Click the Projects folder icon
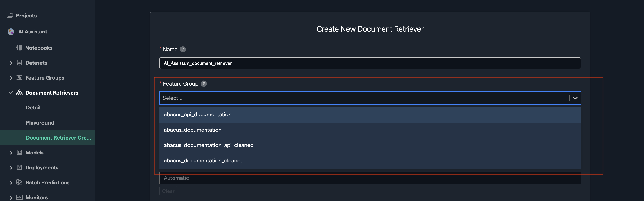The image size is (644, 201). pyautogui.click(x=10, y=16)
